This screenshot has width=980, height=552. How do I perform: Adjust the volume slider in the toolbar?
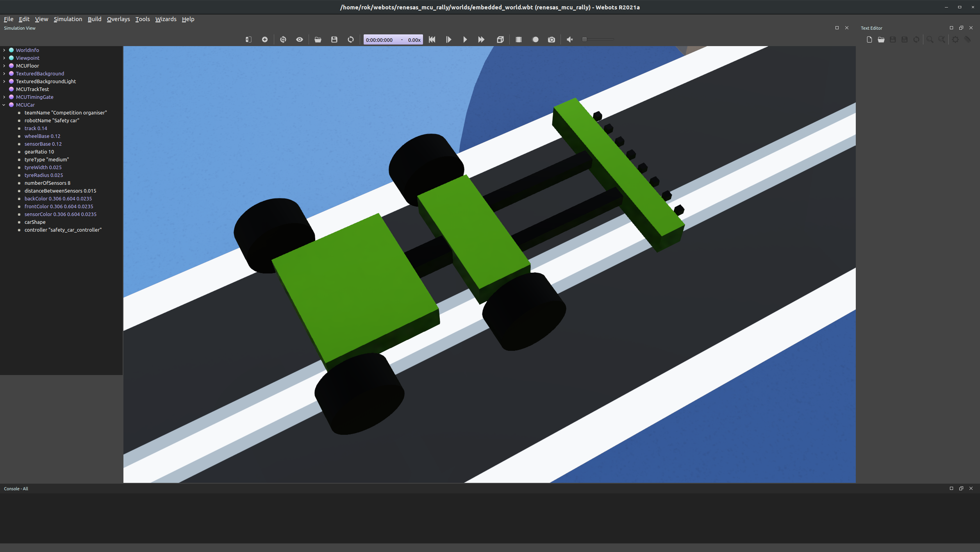598,39
